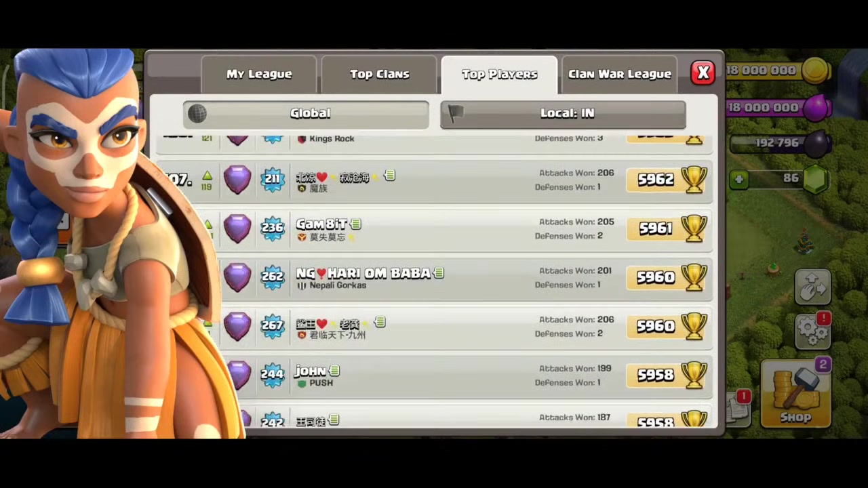868x488 pixels.
Task: Switch to the My League tab
Action: [x=259, y=75]
